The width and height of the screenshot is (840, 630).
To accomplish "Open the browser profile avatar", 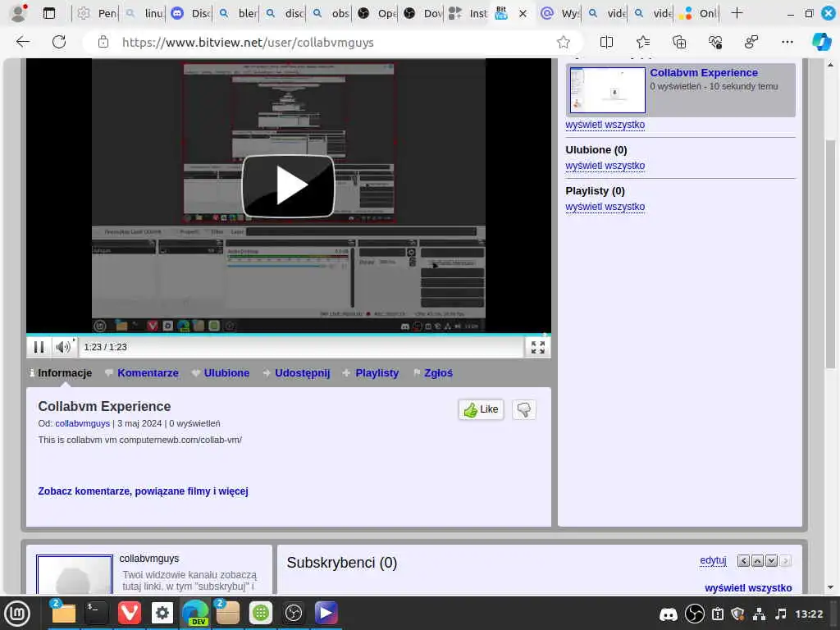I will (x=19, y=13).
